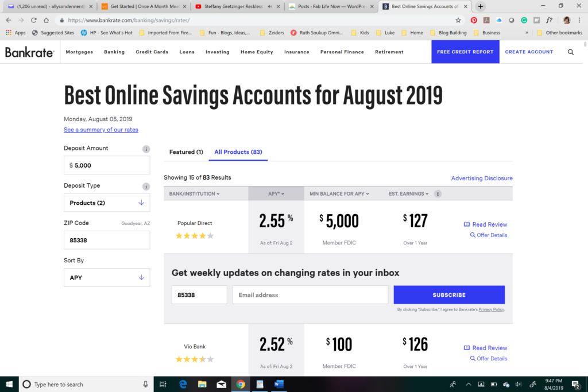Image resolution: width=588 pixels, height=392 pixels.
Task: Click the Deposit Amount field
Action: [x=107, y=165]
